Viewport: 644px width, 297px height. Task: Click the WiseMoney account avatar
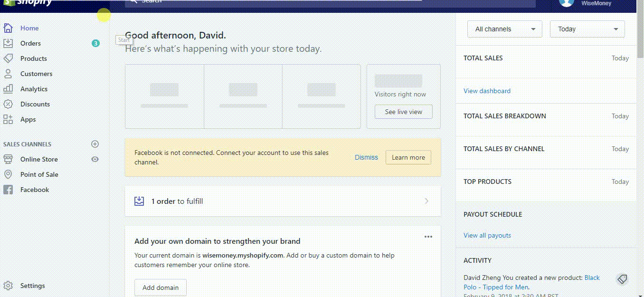point(567,2)
